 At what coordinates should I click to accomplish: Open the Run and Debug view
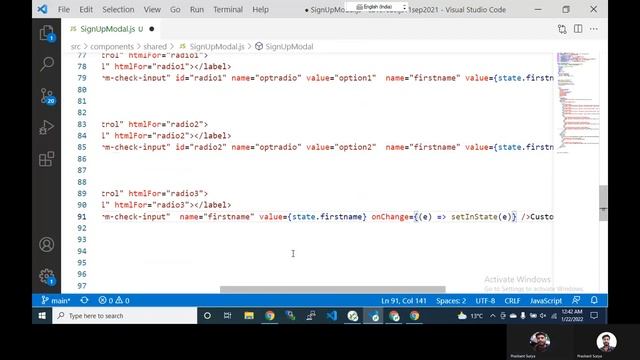coord(47,127)
